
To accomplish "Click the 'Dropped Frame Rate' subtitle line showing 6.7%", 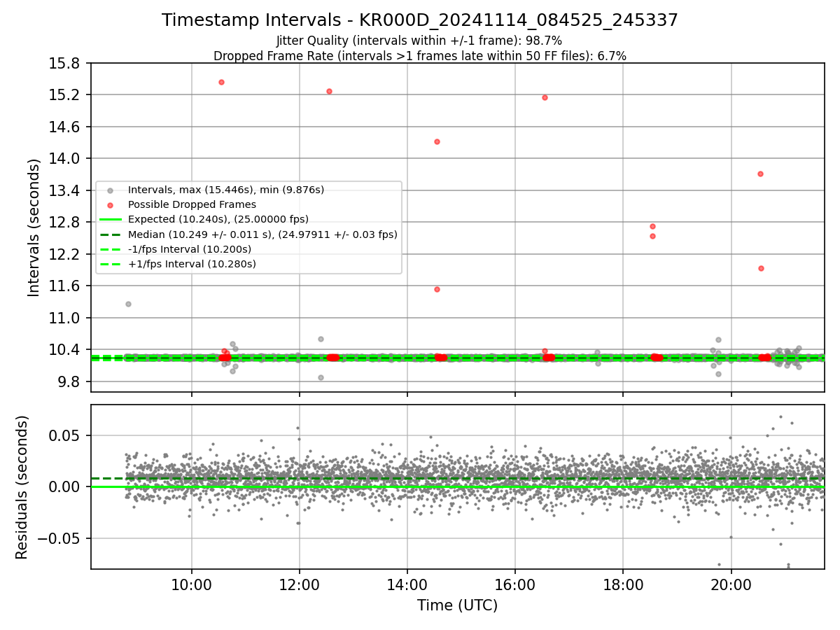I will point(420,56).
